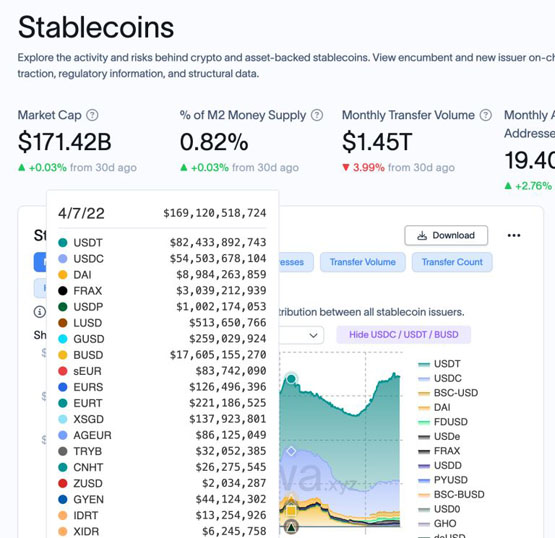Click the AGEUR row label in tooltip

point(92,435)
